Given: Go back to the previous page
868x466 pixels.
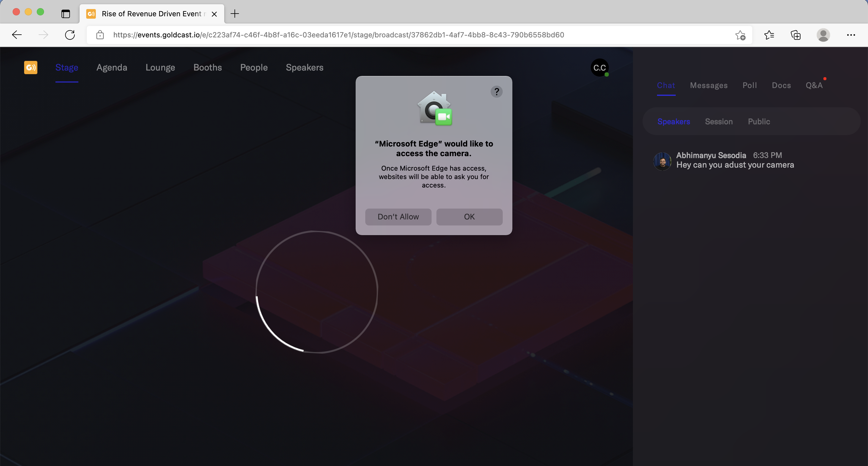Looking at the screenshot, I should point(17,35).
